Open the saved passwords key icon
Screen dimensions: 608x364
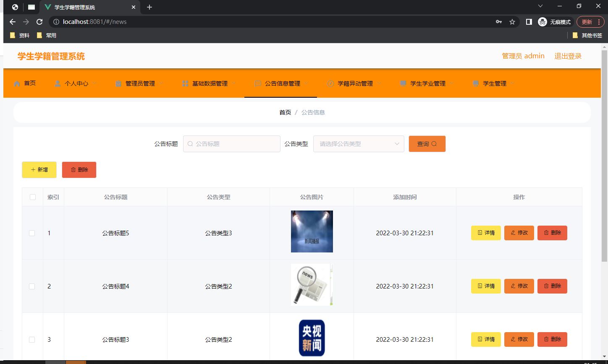coord(499,22)
